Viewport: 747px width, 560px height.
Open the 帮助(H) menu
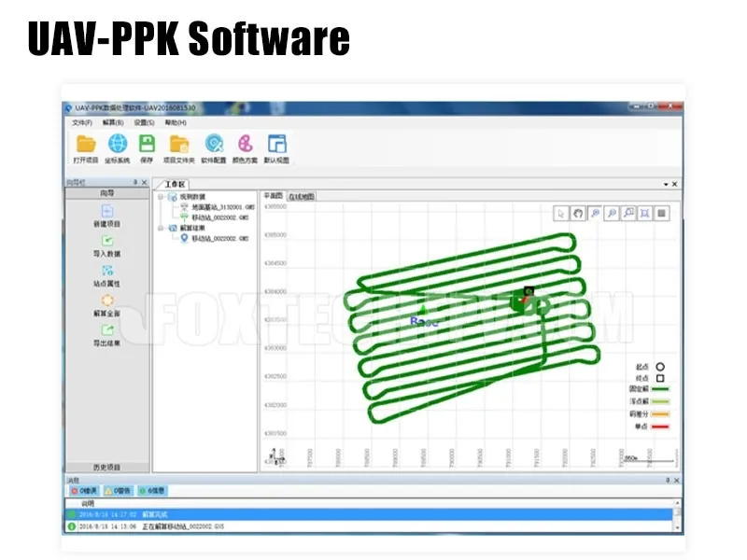176,123
